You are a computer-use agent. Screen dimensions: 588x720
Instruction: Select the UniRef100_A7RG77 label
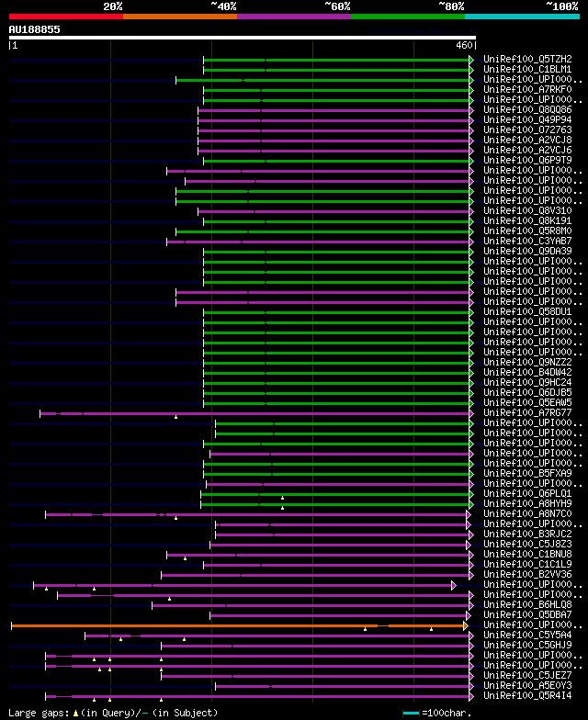click(x=527, y=412)
